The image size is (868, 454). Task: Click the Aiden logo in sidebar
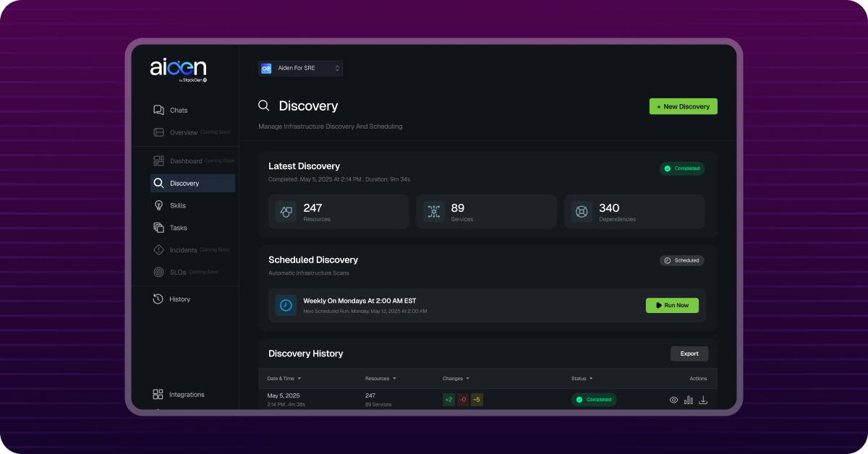click(x=179, y=69)
